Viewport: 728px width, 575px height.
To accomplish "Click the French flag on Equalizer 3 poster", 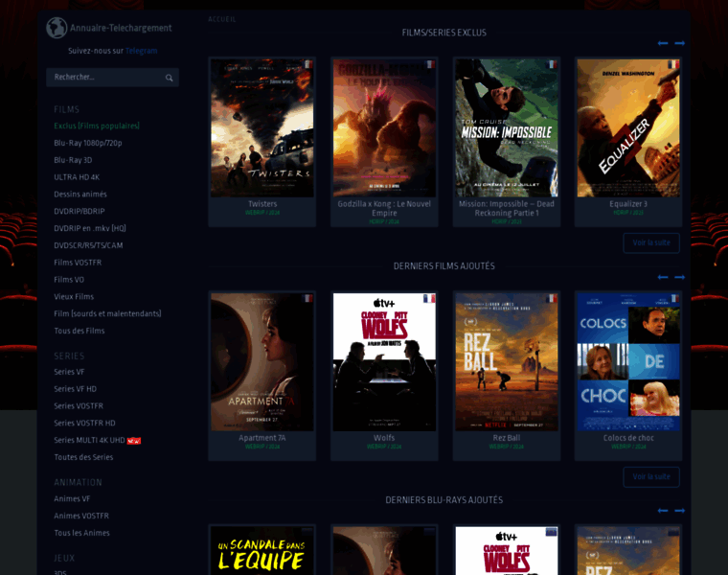I will point(673,64).
